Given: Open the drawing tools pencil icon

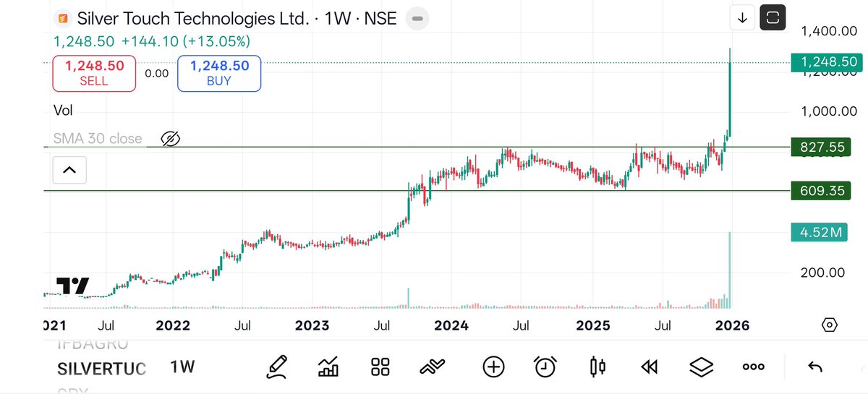Looking at the screenshot, I should tap(276, 367).
